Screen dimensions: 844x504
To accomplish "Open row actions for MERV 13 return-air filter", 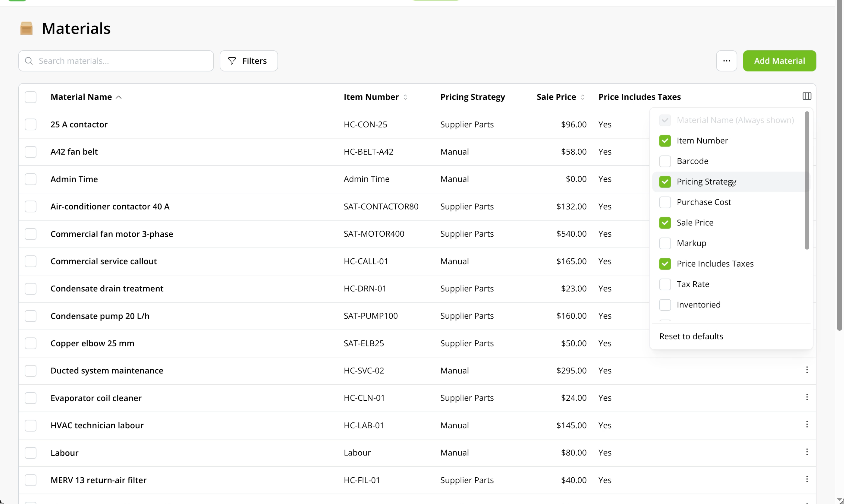I will click(807, 479).
